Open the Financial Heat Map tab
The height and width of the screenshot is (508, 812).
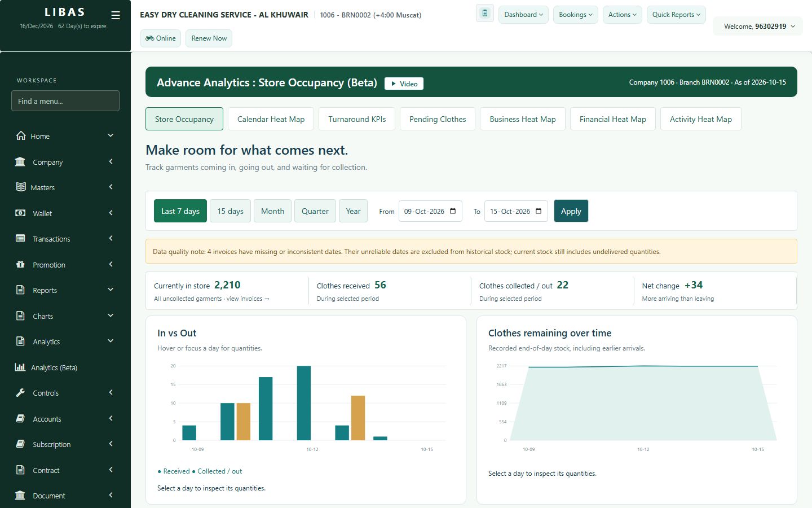613,119
